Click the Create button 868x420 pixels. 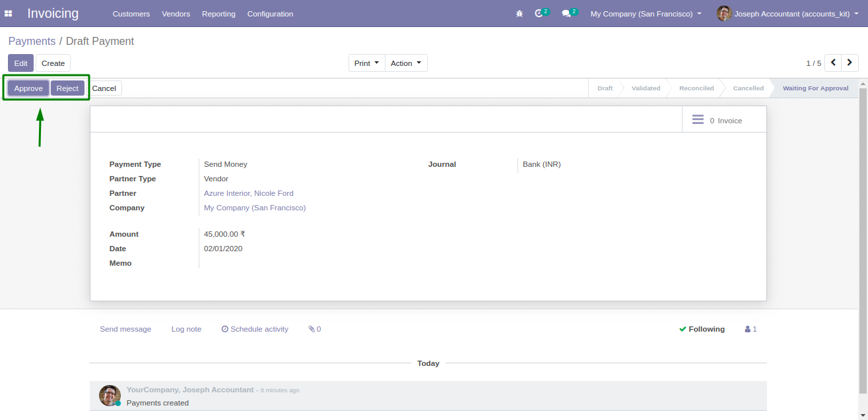(x=53, y=63)
